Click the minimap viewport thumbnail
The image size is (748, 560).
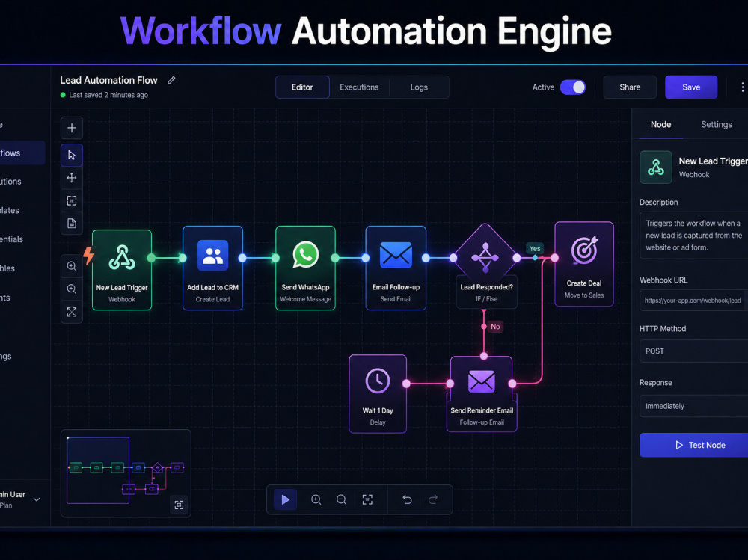click(x=98, y=470)
